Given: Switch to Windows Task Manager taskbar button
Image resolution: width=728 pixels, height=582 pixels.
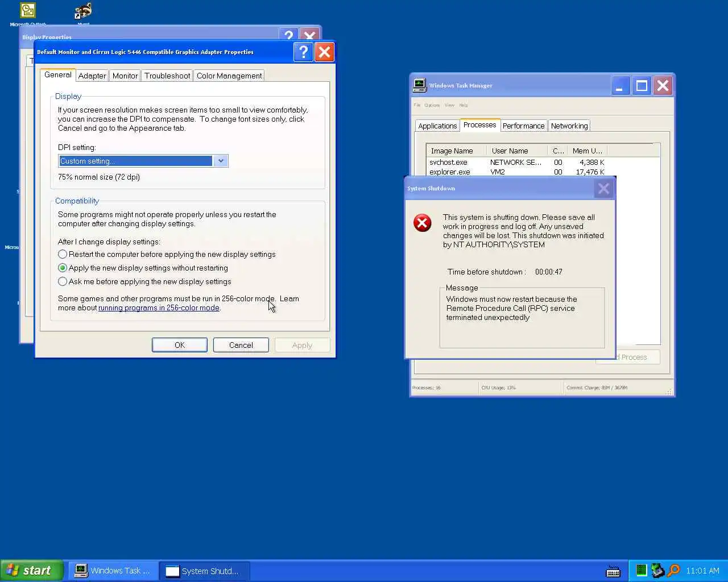Looking at the screenshot, I should coord(113,571).
